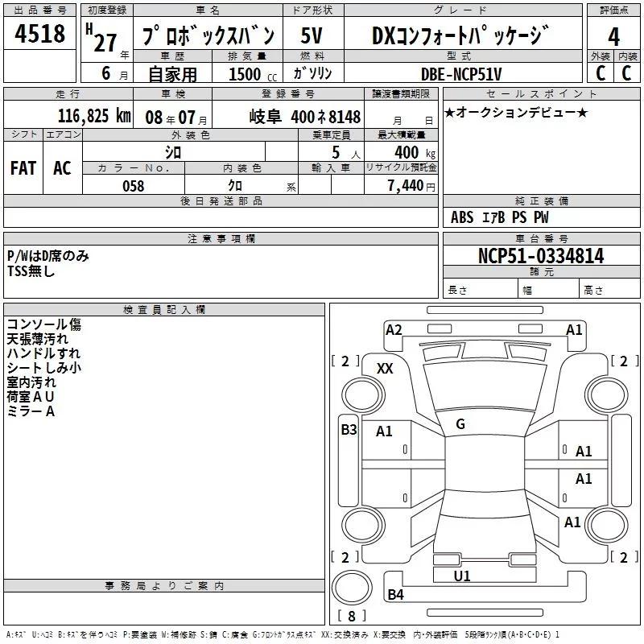Click the C grade under 外装

(601, 73)
